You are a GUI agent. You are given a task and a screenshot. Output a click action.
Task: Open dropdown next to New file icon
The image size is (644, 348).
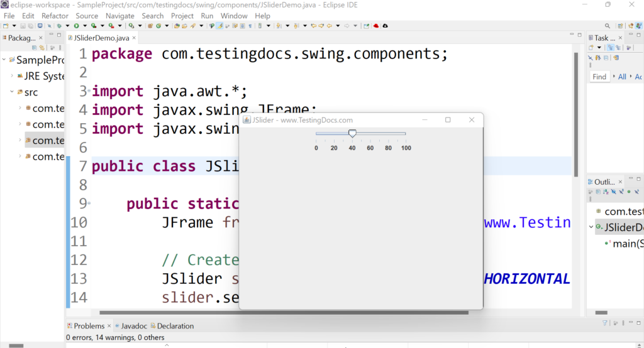click(14, 26)
